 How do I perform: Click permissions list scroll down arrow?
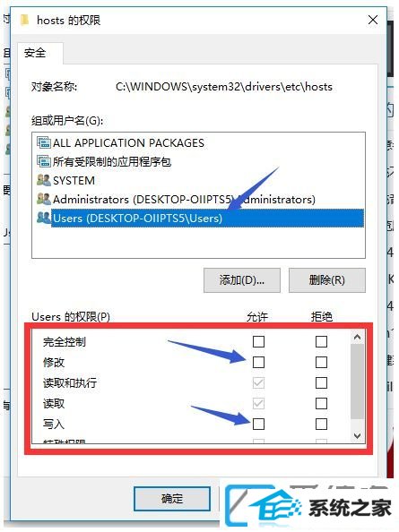tap(357, 435)
